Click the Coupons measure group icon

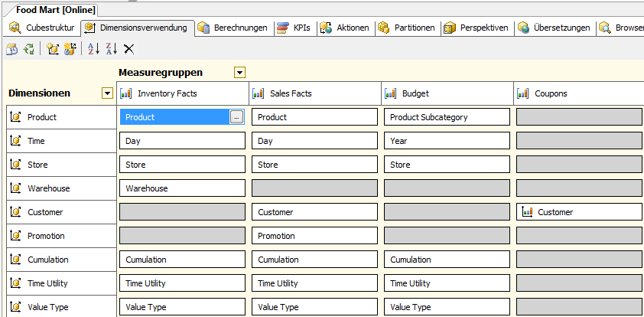523,93
